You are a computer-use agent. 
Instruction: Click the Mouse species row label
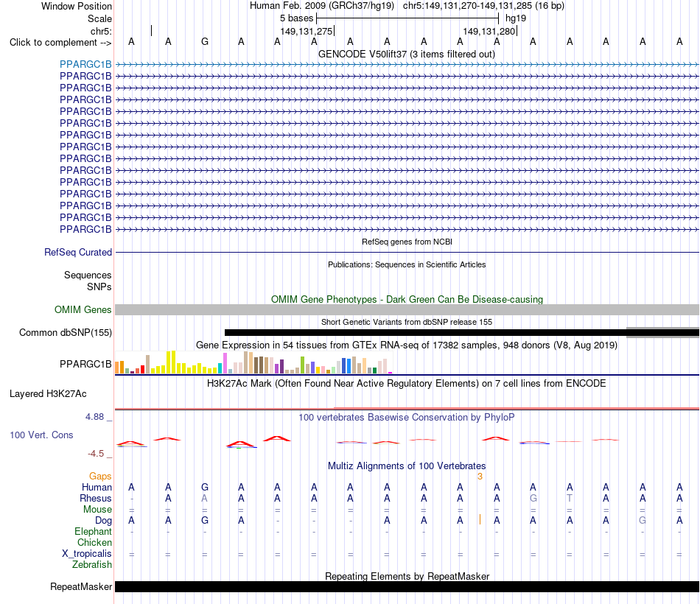pos(97,510)
